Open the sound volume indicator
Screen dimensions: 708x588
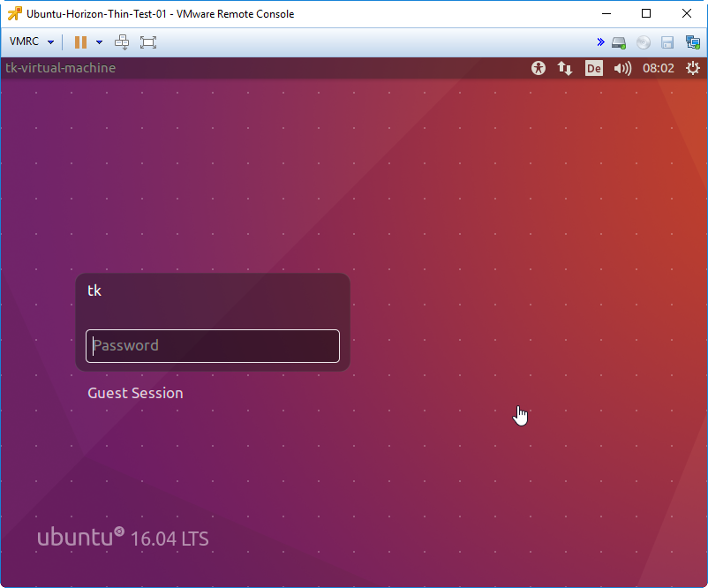click(x=622, y=68)
